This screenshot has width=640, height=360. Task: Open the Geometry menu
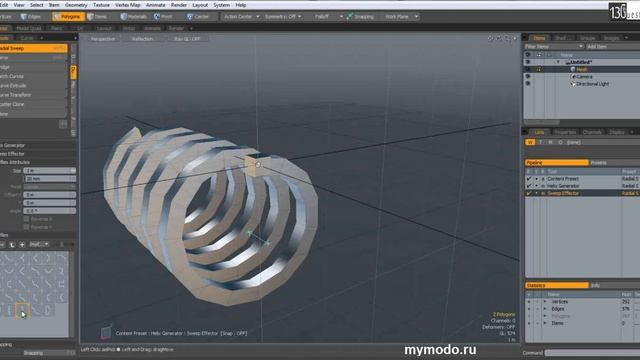click(x=76, y=5)
